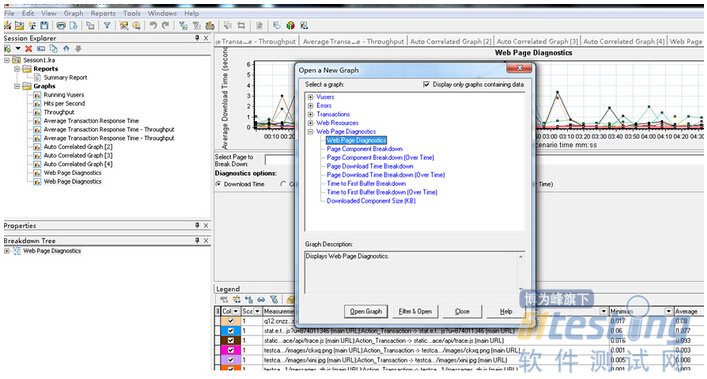
Task: Expand the Transactions node in dialog tree
Action: pyautogui.click(x=310, y=114)
